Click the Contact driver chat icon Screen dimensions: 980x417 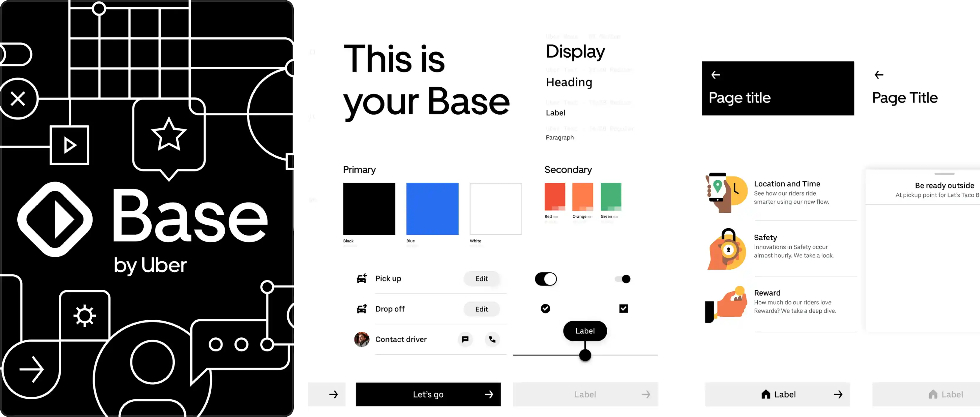point(465,339)
